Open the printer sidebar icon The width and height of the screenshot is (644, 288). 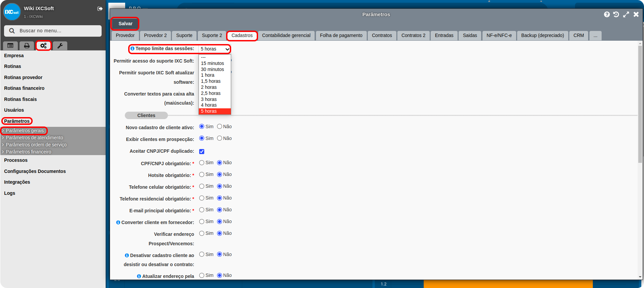pyautogui.click(x=27, y=46)
